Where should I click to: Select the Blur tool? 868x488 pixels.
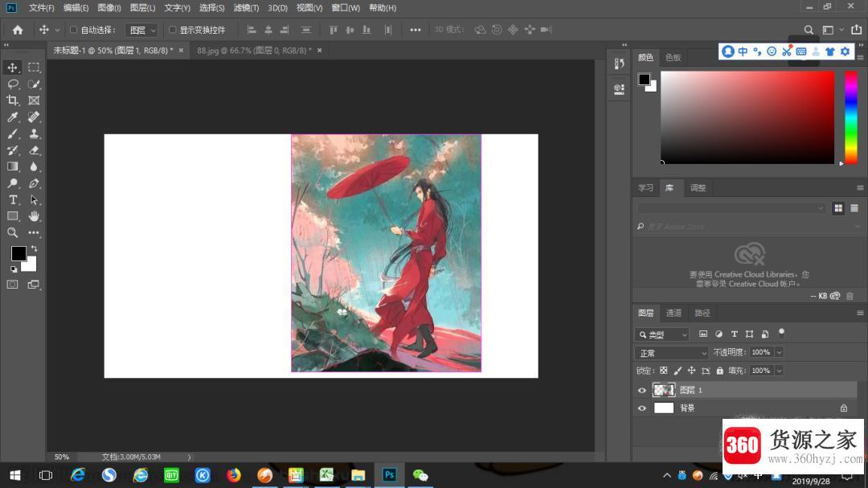pos(34,166)
